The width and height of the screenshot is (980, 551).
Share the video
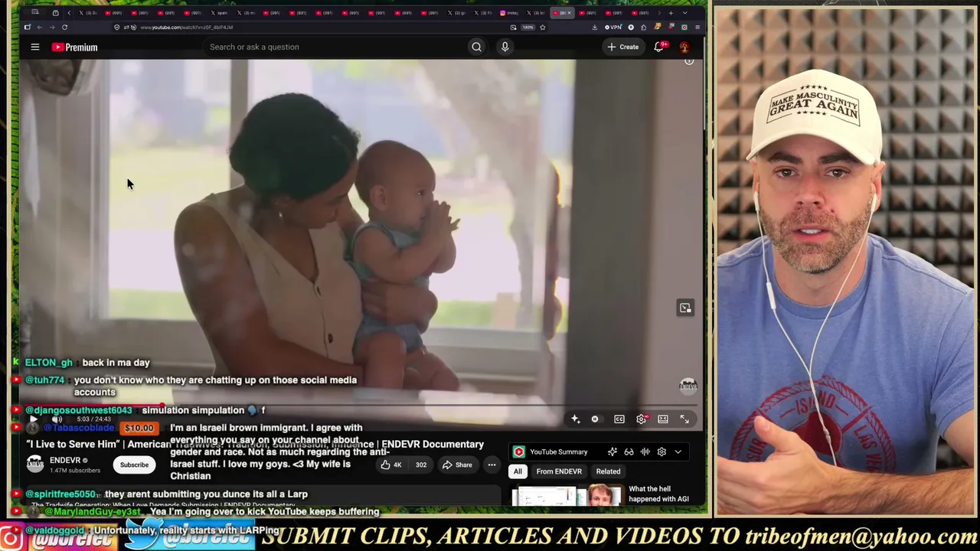pyautogui.click(x=458, y=465)
